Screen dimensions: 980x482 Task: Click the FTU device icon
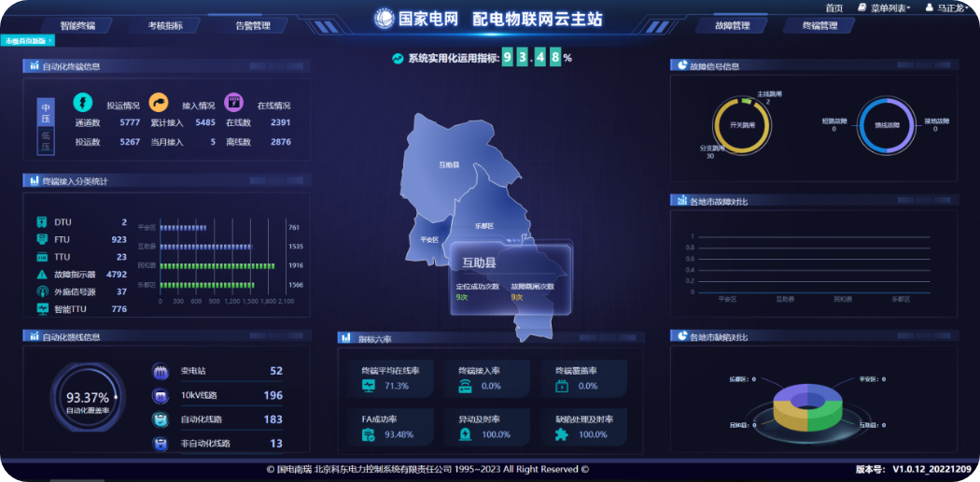(42, 239)
